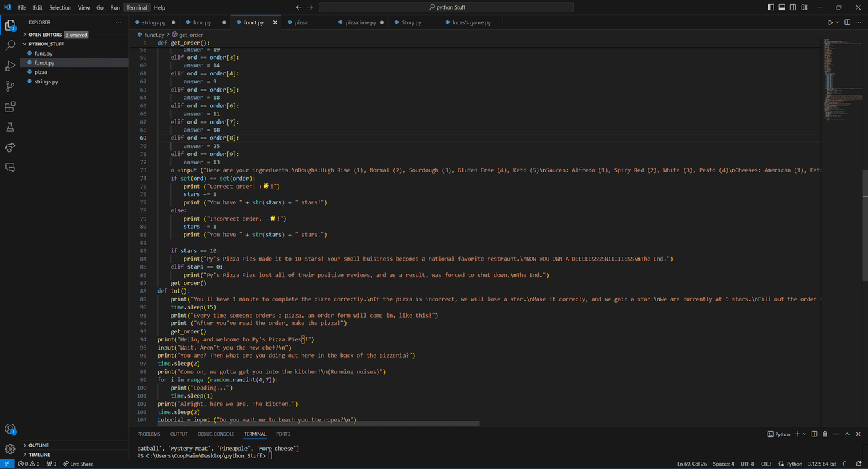This screenshot has height=469, width=868.
Task: Switch to the pizzatime.py tab
Action: click(361, 22)
